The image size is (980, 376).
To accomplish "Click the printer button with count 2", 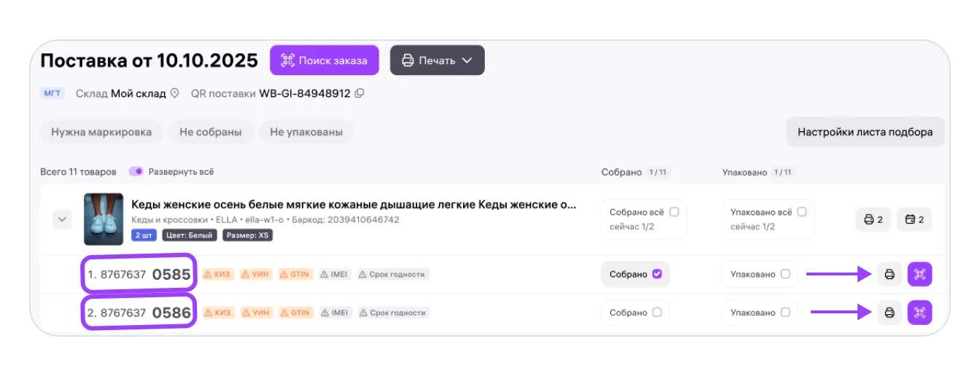I will (874, 219).
